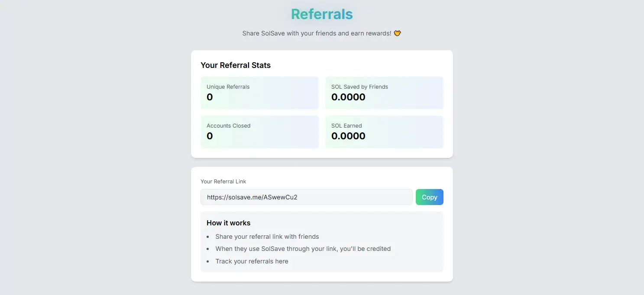Click the SOL Saved by Friends amount
Screen dimensions: 644x295
348,97
